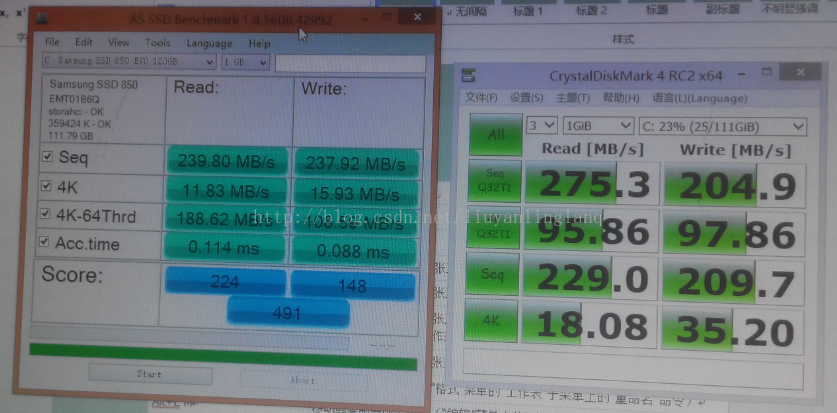This screenshot has height=413, width=837.
Task: Maximize the CrystalDiskMark window
Action: coord(767,72)
